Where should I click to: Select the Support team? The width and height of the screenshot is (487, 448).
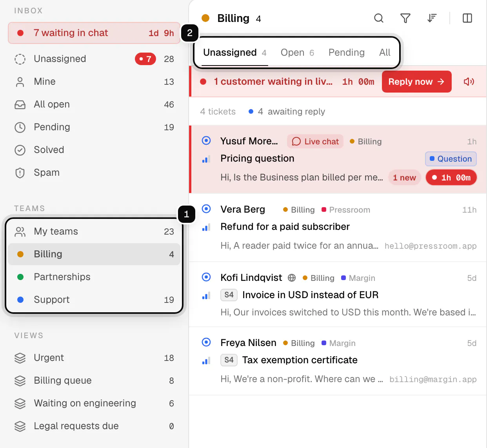tap(94, 300)
